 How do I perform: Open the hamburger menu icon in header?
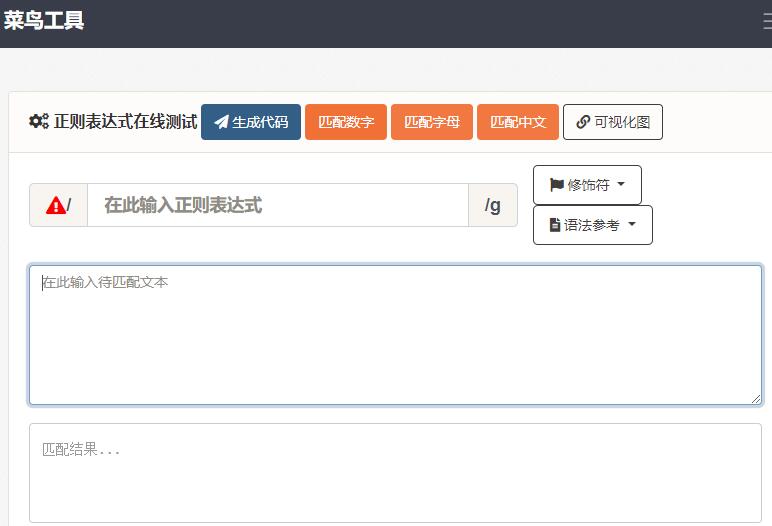[x=768, y=22]
